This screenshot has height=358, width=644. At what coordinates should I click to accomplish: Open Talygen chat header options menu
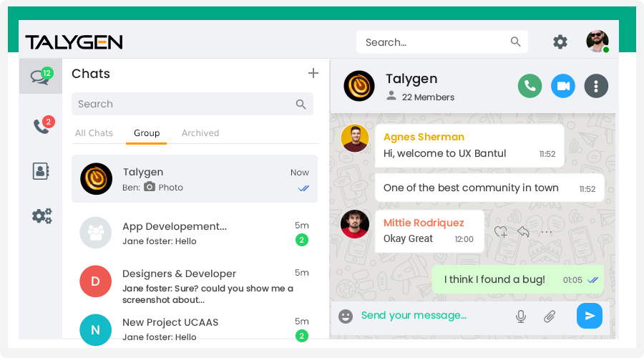click(x=596, y=86)
